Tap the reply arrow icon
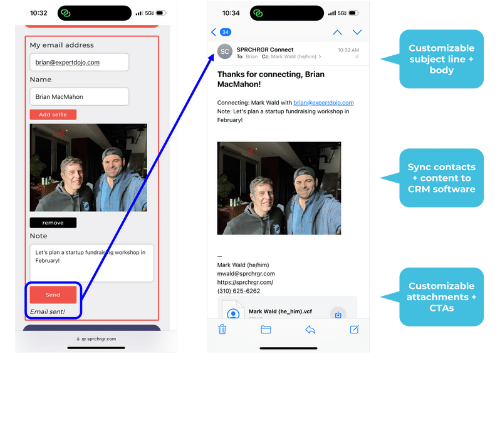This screenshot has height=426, width=500. pyautogui.click(x=310, y=330)
